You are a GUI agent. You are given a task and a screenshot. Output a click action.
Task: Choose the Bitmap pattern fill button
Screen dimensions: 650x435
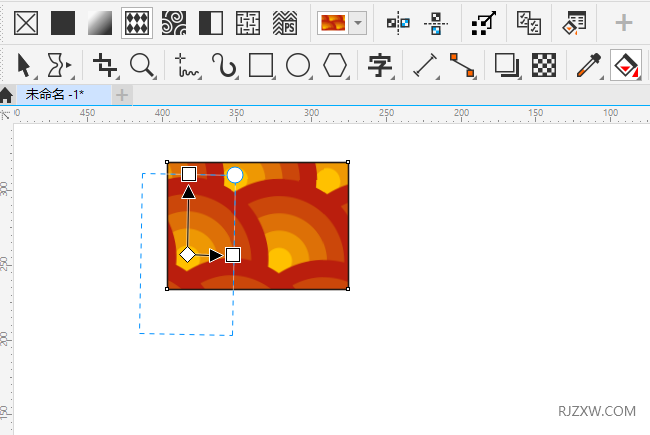point(174,23)
